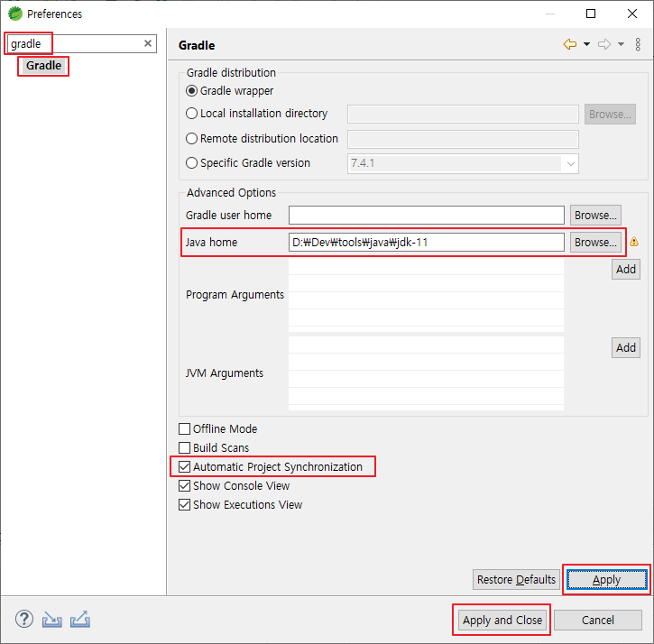
Task: Click Browse for Java home
Action: pyautogui.click(x=595, y=243)
